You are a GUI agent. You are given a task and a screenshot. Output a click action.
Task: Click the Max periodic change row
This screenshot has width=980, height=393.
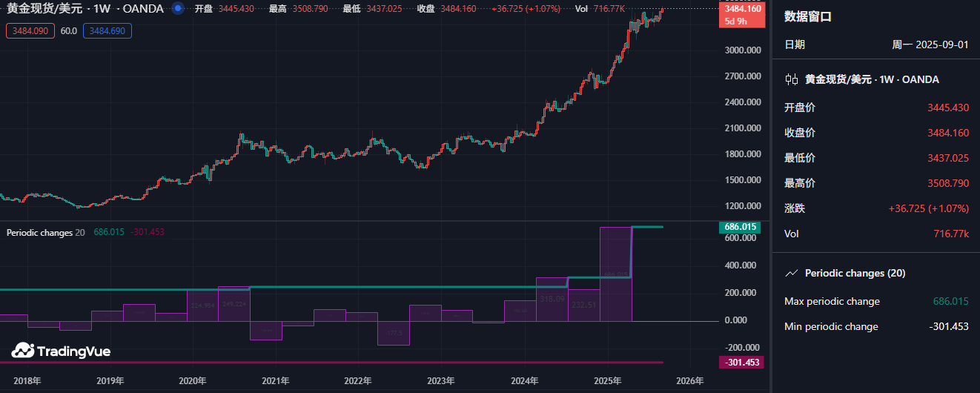click(876, 301)
